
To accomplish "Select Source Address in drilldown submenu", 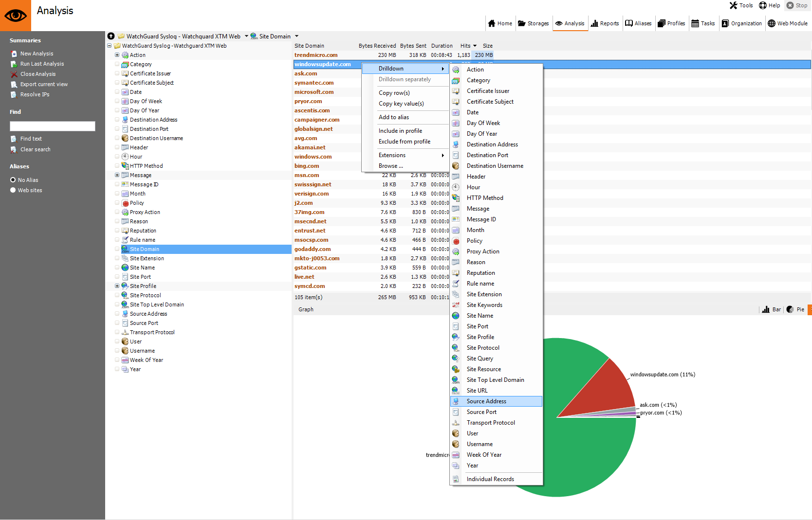I will pos(496,401).
